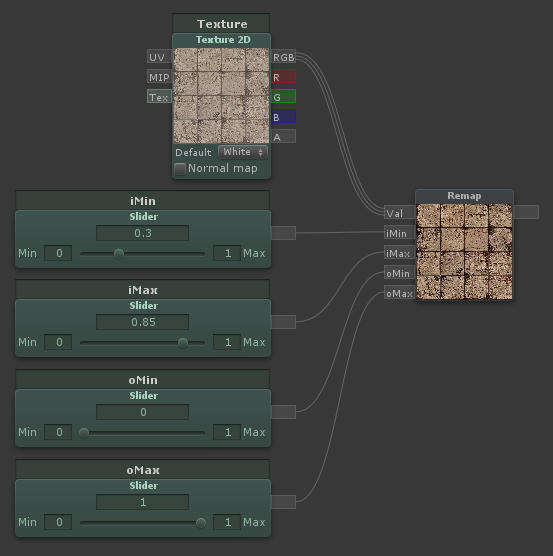The width and height of the screenshot is (553, 556).
Task: Click the blue B channel output port
Action: pyautogui.click(x=283, y=117)
